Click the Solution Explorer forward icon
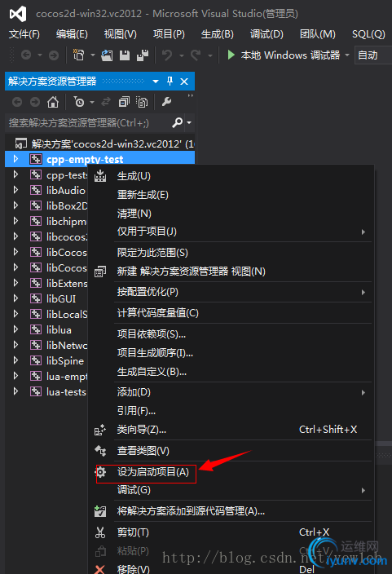Viewport: 392px width, 574px height. (x=35, y=102)
